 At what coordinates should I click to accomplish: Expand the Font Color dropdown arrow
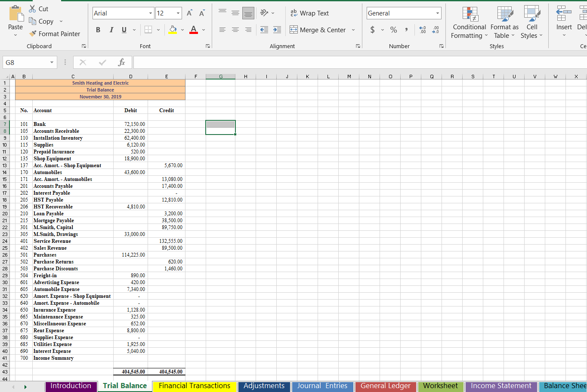[x=204, y=30]
